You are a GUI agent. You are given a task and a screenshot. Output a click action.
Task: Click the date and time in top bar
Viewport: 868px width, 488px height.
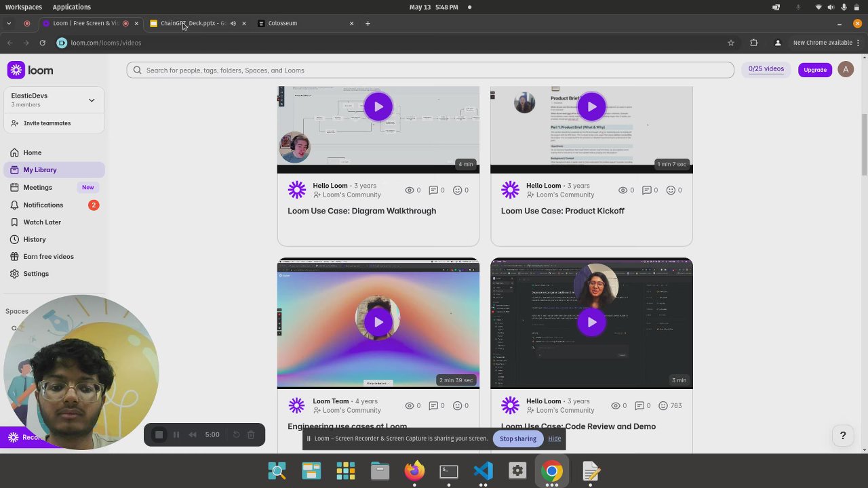click(x=434, y=7)
